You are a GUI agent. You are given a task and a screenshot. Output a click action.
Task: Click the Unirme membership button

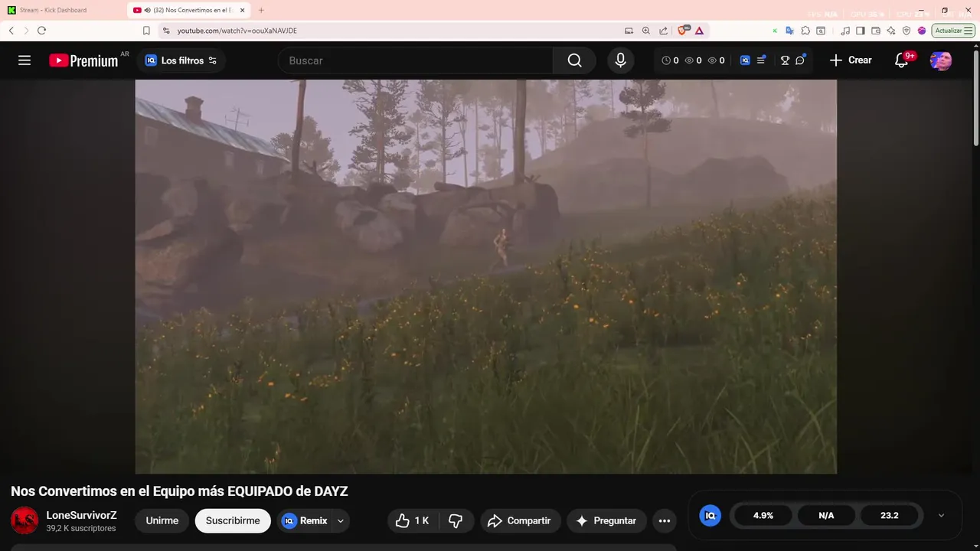(x=162, y=520)
